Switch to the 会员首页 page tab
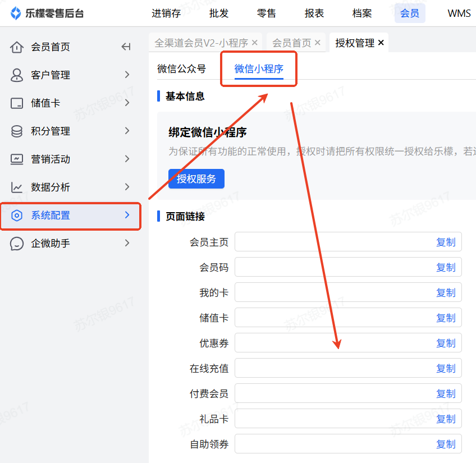This screenshot has height=463, width=476. [x=292, y=43]
